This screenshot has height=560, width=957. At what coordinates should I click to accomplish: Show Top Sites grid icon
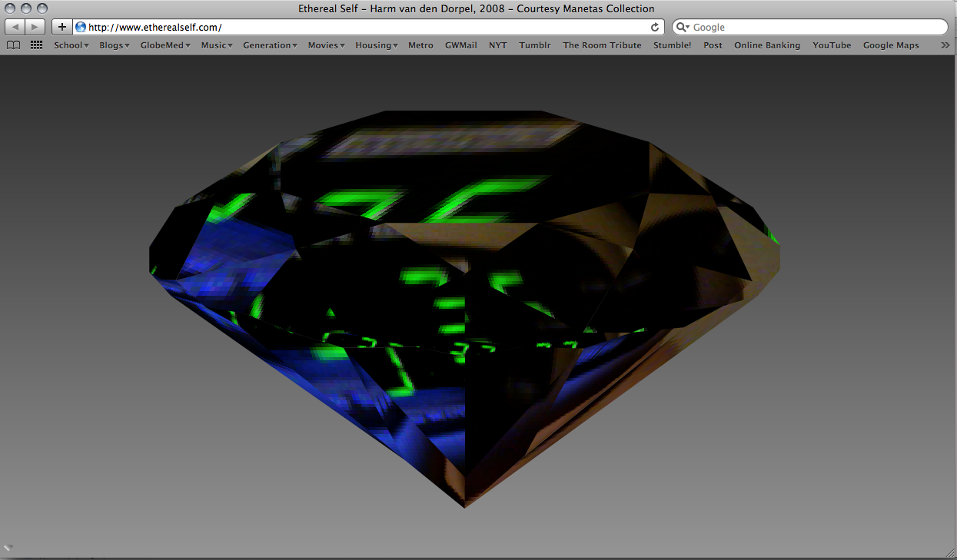(36, 45)
